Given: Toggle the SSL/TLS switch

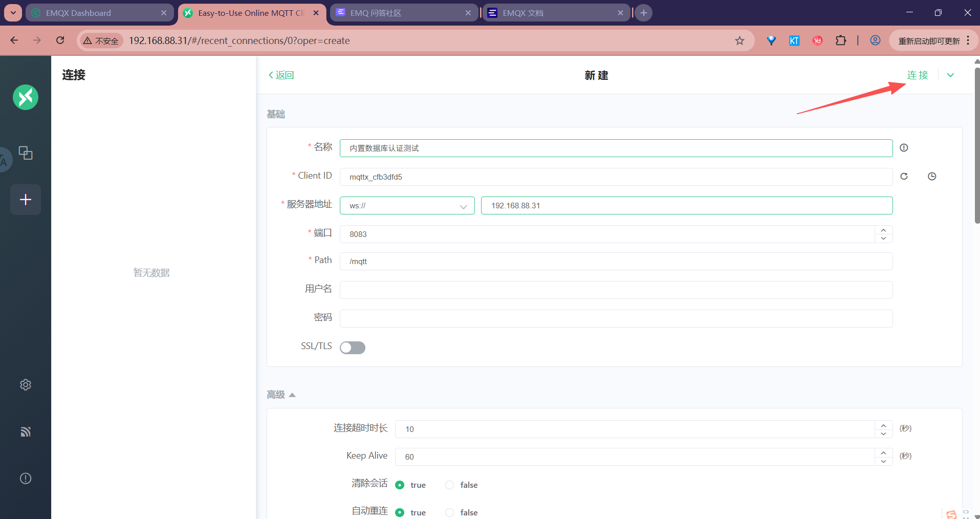Looking at the screenshot, I should pyautogui.click(x=353, y=348).
